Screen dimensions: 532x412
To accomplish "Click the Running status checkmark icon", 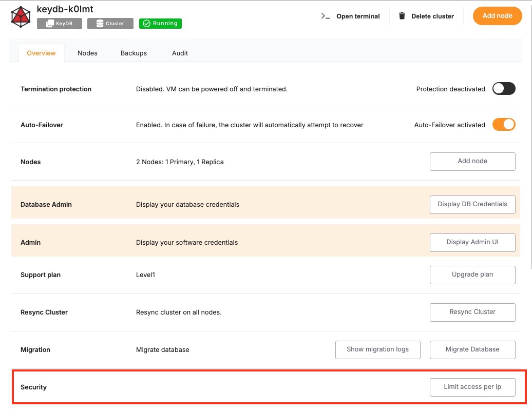I will (x=146, y=24).
